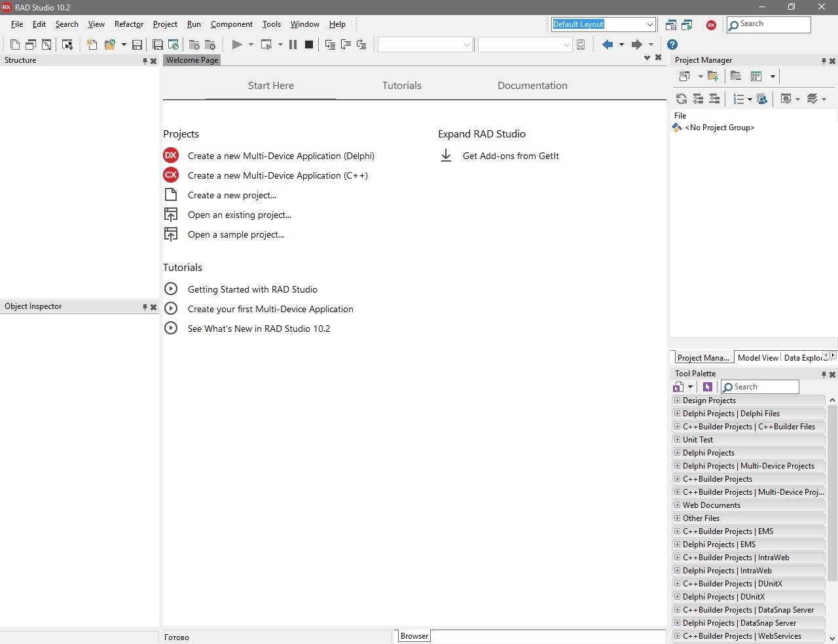Click the Trace Into debug icon
The height and width of the screenshot is (644, 838).
(x=330, y=45)
